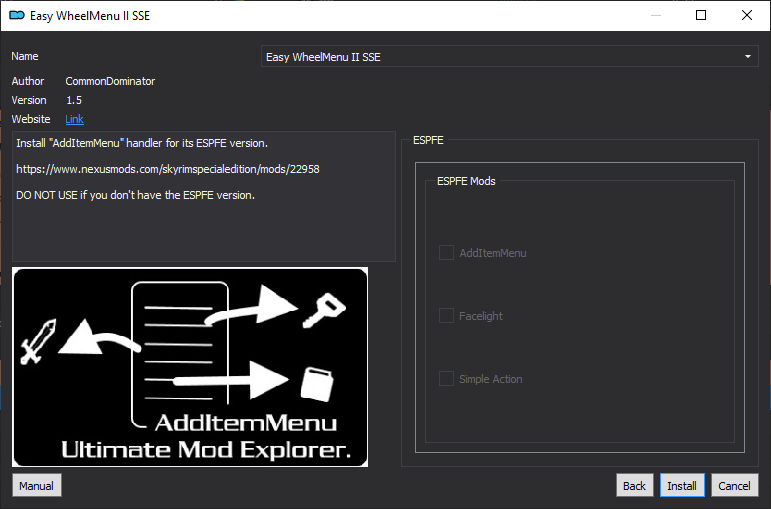Image resolution: width=771 pixels, height=509 pixels.
Task: Go back with the Back button
Action: pos(634,486)
